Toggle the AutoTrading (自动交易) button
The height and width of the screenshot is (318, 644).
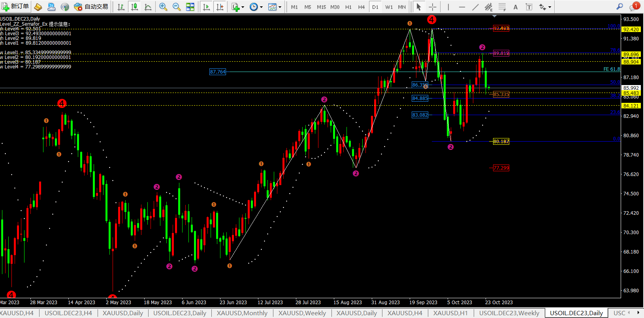(x=91, y=7)
